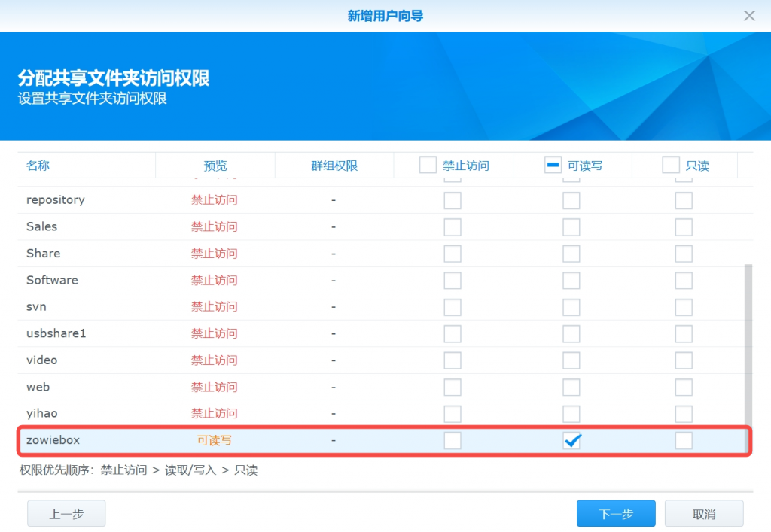Click the 群组权限 column header
Image resolution: width=771 pixels, height=532 pixels.
334,166
